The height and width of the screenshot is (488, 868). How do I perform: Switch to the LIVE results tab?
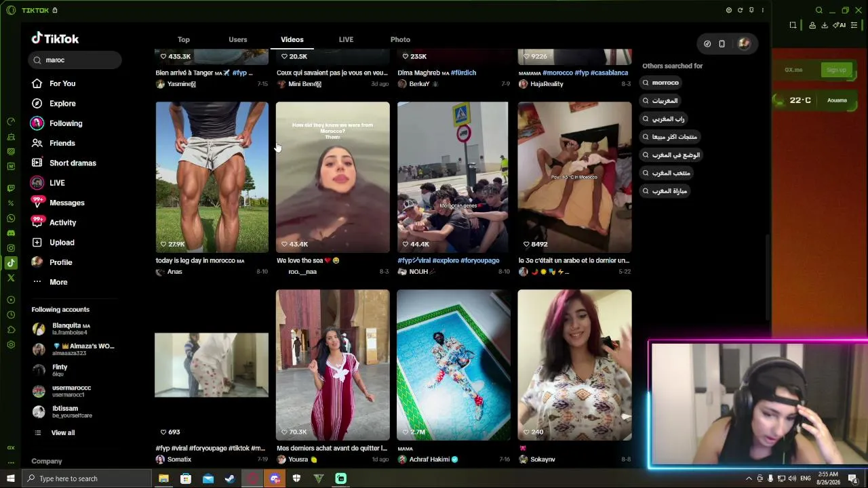pyautogui.click(x=346, y=39)
